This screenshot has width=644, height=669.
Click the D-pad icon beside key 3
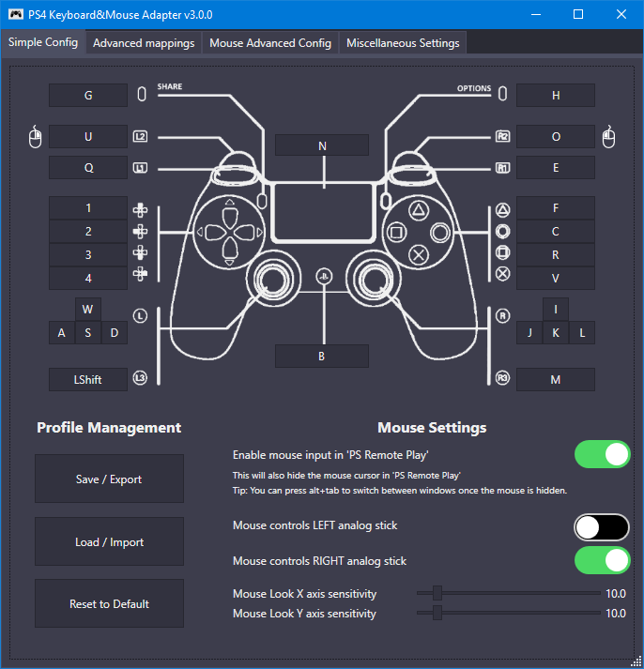click(140, 252)
